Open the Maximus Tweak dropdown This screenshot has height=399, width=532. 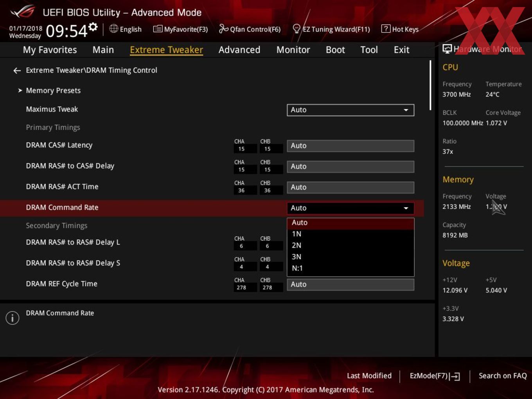(350, 110)
